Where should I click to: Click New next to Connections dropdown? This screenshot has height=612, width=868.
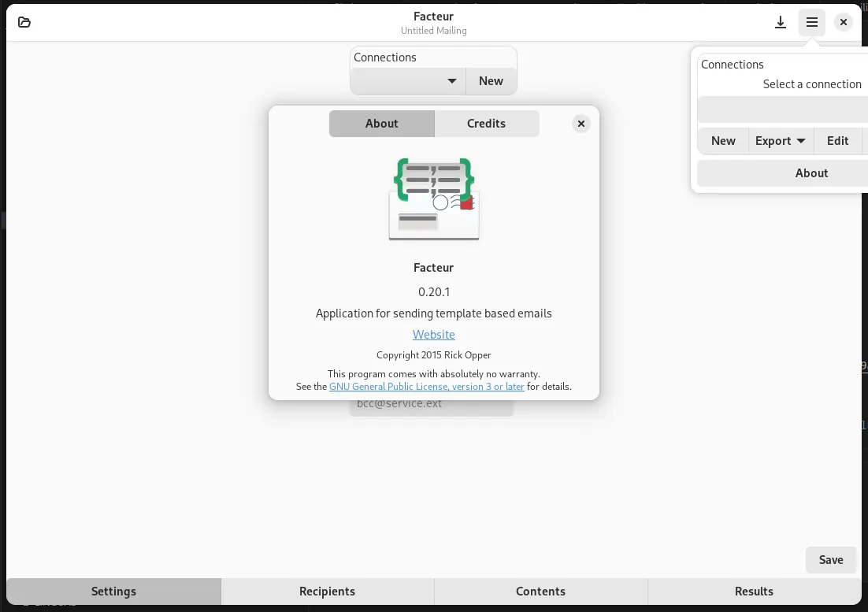491,81
